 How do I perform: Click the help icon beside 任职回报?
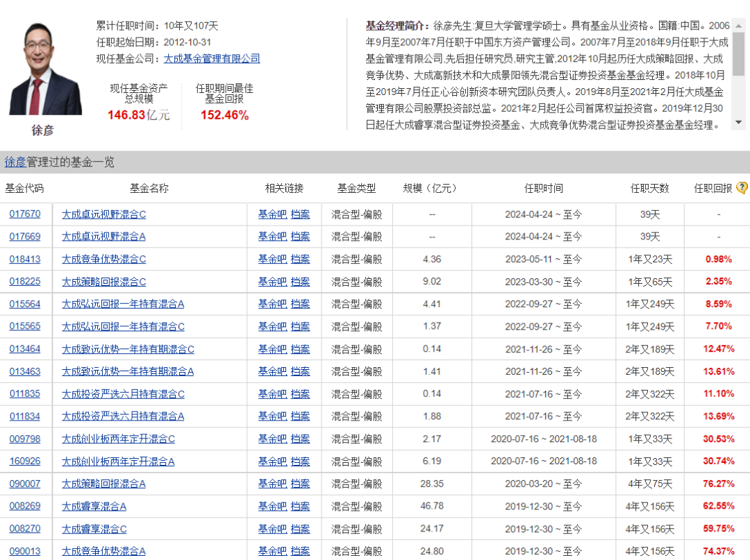(742, 188)
